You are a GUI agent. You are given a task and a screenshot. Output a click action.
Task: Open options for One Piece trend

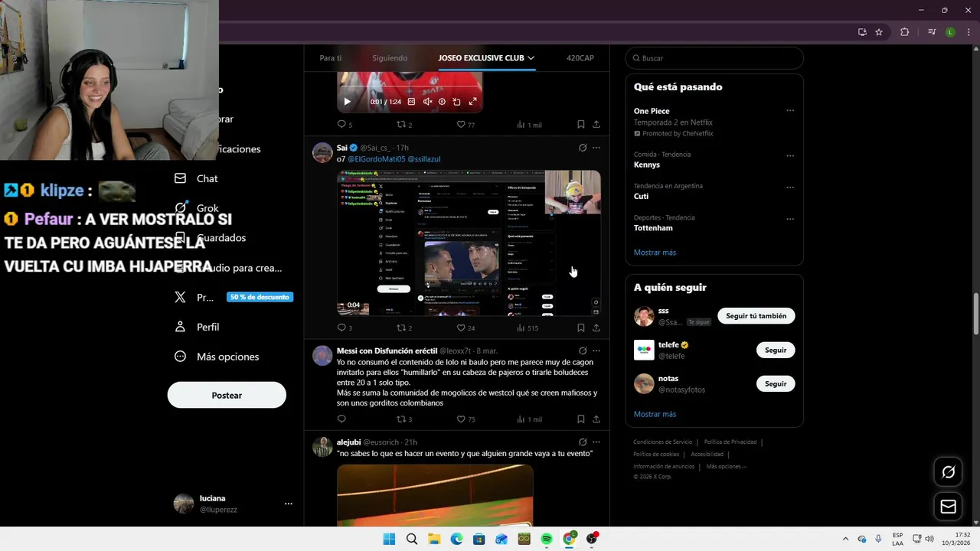coord(790,111)
